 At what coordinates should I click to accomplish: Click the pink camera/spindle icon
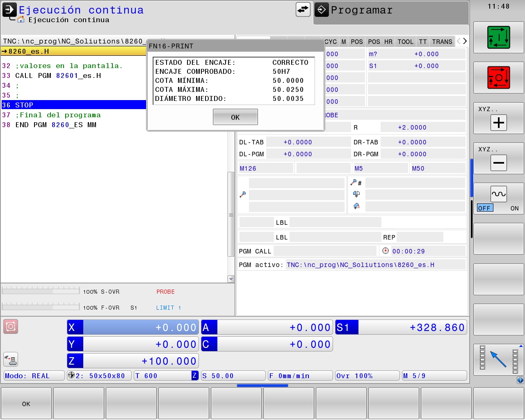click(11, 326)
